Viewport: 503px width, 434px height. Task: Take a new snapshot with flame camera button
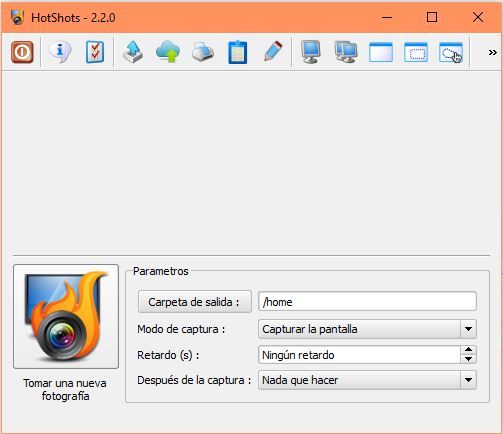tap(66, 316)
